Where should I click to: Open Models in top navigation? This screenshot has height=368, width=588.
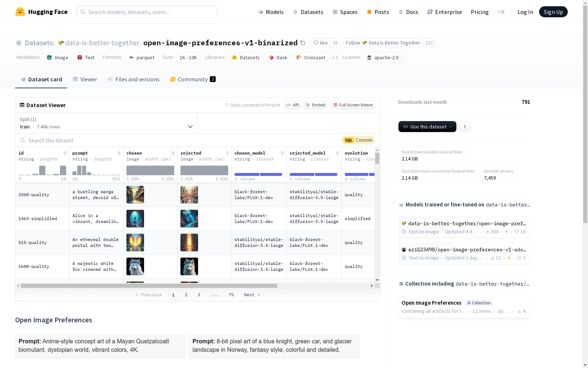tap(271, 12)
